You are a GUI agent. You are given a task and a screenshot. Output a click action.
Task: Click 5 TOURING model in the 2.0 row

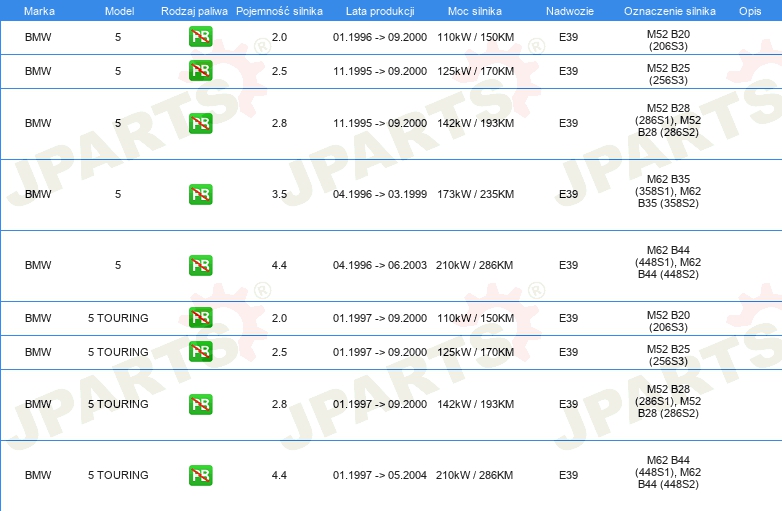(118, 318)
